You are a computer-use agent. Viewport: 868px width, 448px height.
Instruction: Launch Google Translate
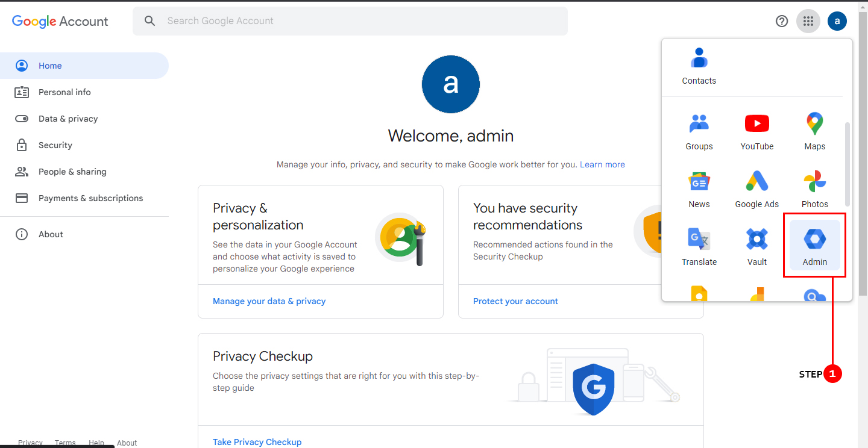[x=699, y=246]
